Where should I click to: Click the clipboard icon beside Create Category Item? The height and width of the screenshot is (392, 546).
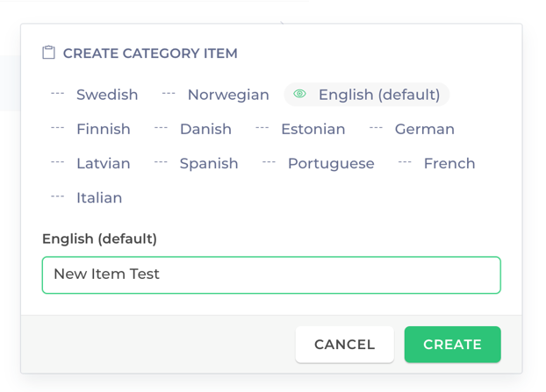48,53
